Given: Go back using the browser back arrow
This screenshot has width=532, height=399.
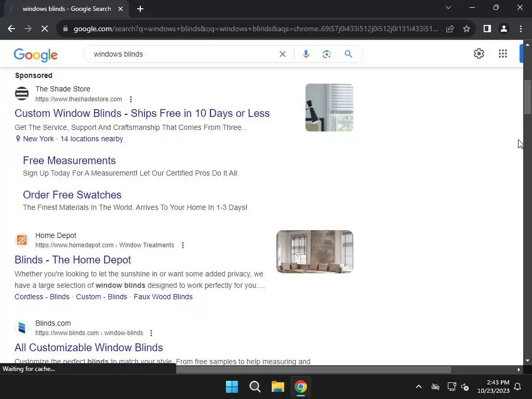Looking at the screenshot, I should coord(11,29).
